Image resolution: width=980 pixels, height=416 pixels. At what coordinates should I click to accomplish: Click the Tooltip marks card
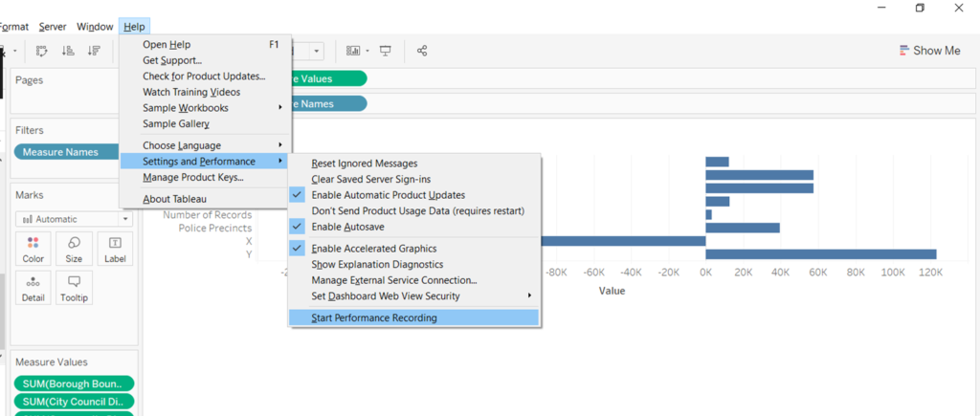[75, 288]
